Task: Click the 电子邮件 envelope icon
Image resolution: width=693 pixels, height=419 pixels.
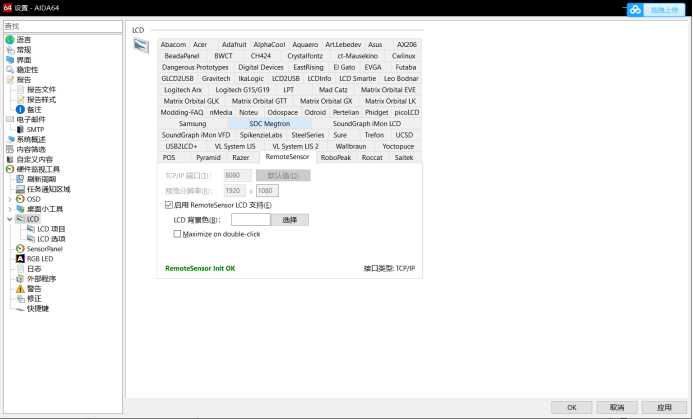Action: 10,119
